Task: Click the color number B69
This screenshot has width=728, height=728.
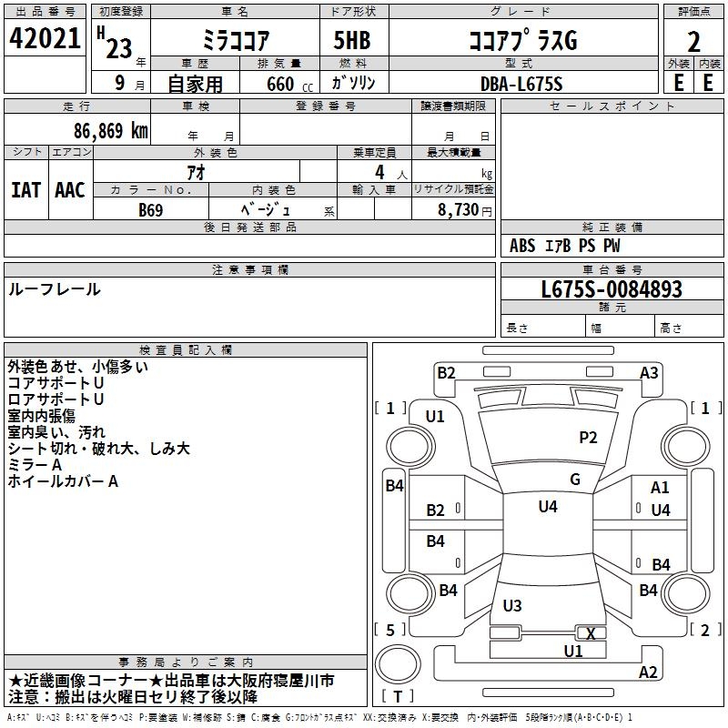Action: [x=151, y=210]
